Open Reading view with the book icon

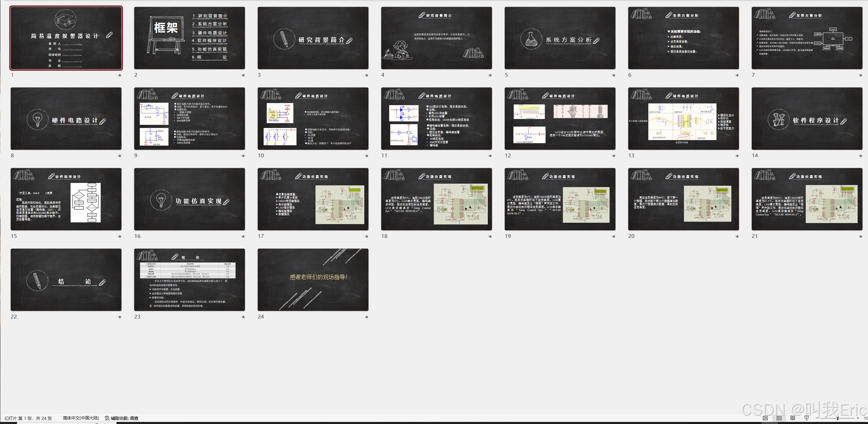793,418
